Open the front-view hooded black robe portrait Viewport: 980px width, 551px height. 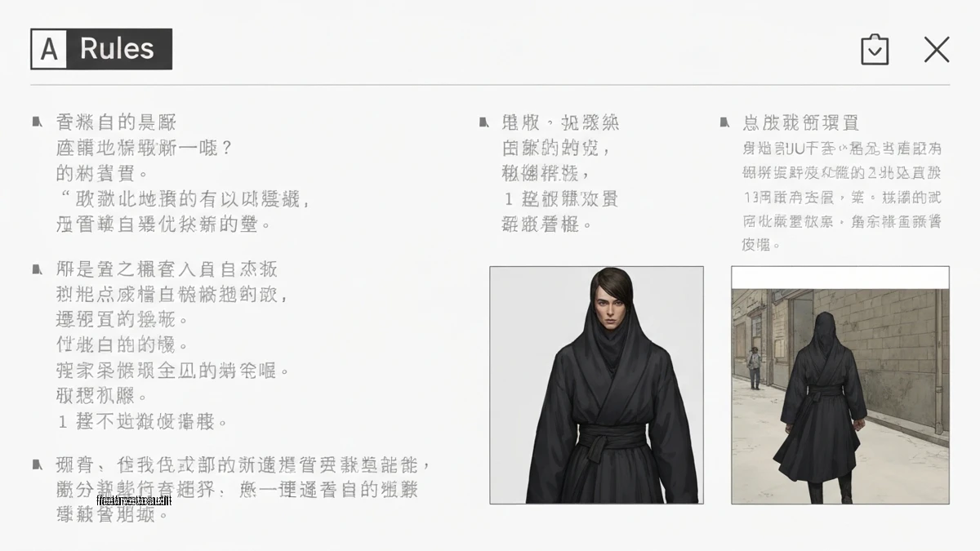click(596, 384)
